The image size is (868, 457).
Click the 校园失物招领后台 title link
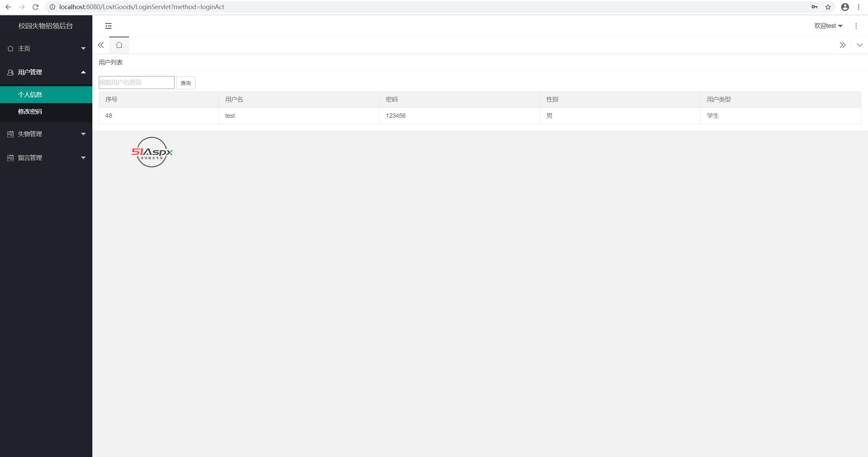tap(45, 26)
